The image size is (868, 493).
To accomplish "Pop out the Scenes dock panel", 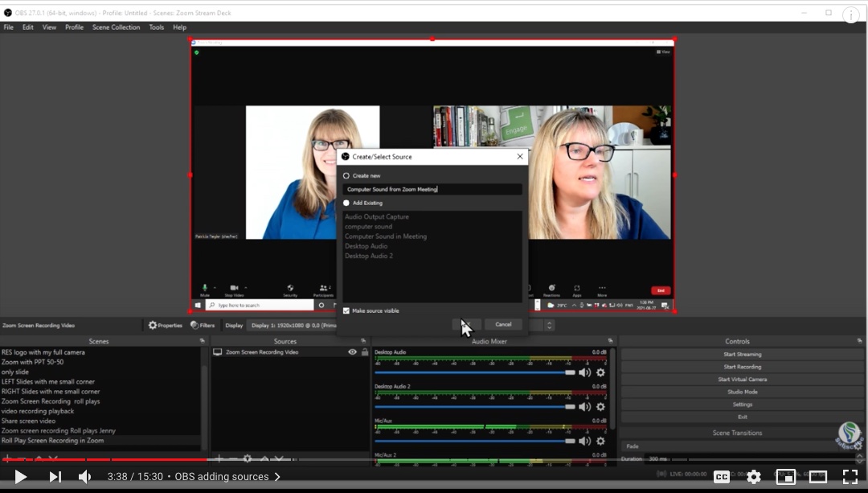I will (202, 341).
